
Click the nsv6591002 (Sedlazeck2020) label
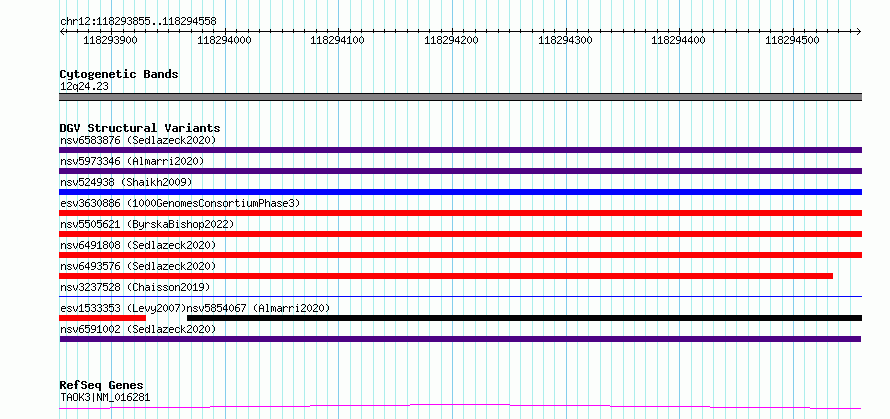138,329
